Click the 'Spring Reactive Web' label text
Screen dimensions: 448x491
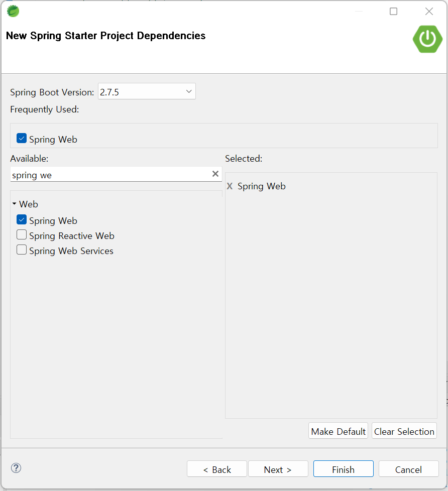pos(72,236)
